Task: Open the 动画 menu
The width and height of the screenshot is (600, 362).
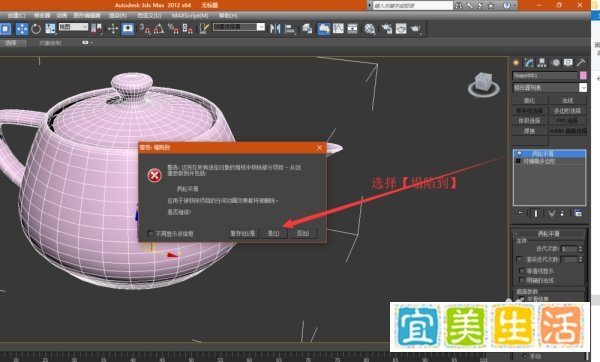Action: click(62, 15)
